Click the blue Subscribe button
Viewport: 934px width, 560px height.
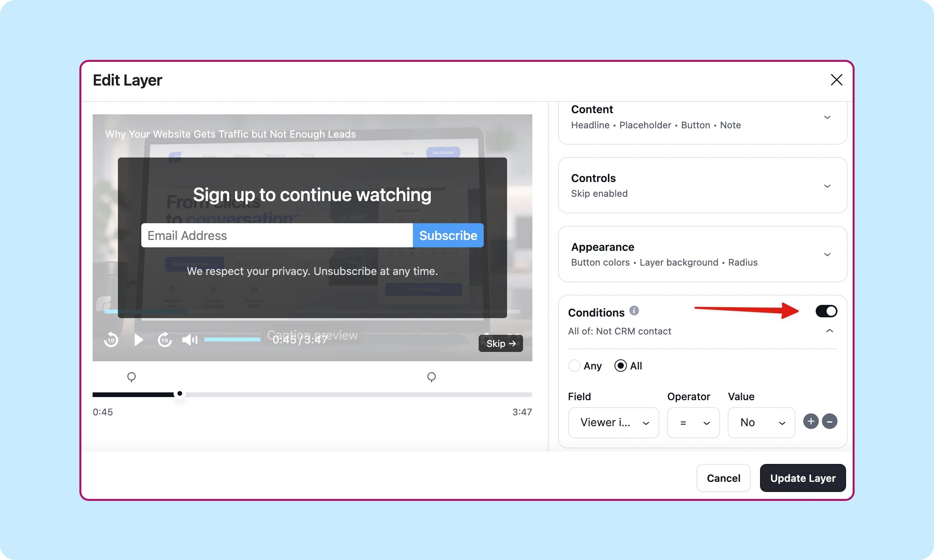[x=448, y=235]
